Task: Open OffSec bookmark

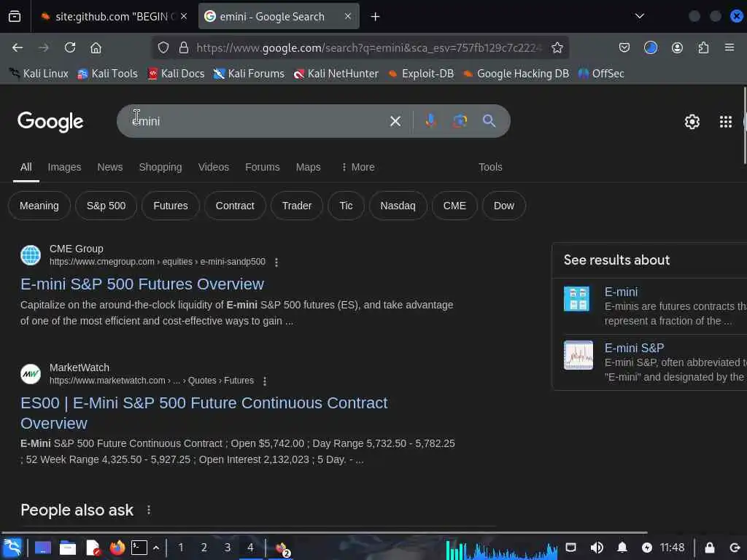Action: (x=601, y=74)
